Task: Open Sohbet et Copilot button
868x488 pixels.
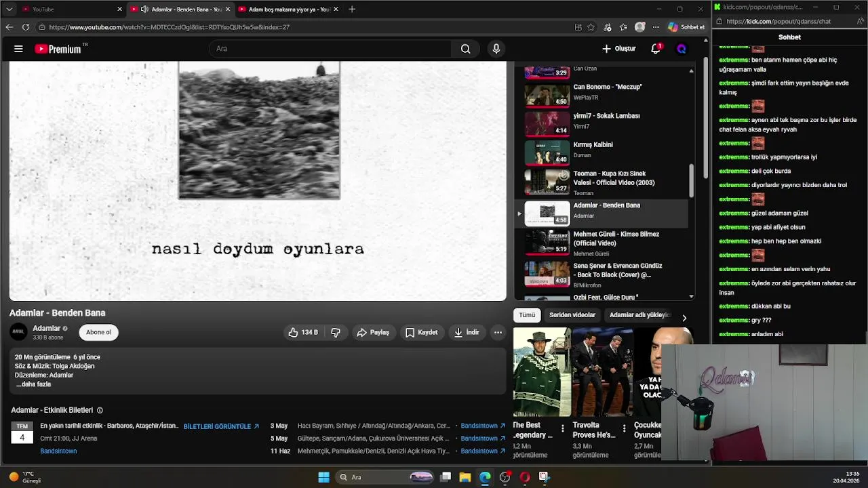Action: (686, 27)
